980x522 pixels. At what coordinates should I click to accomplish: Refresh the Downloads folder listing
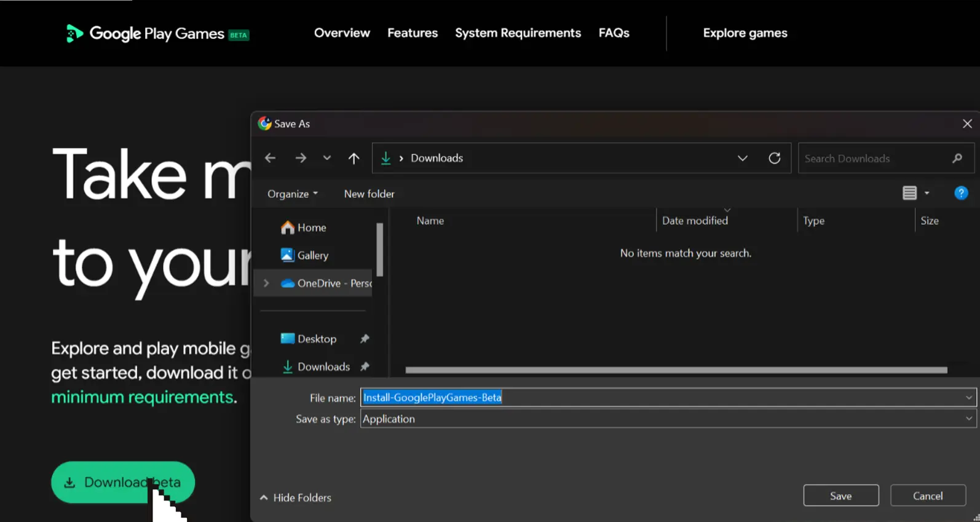(774, 158)
